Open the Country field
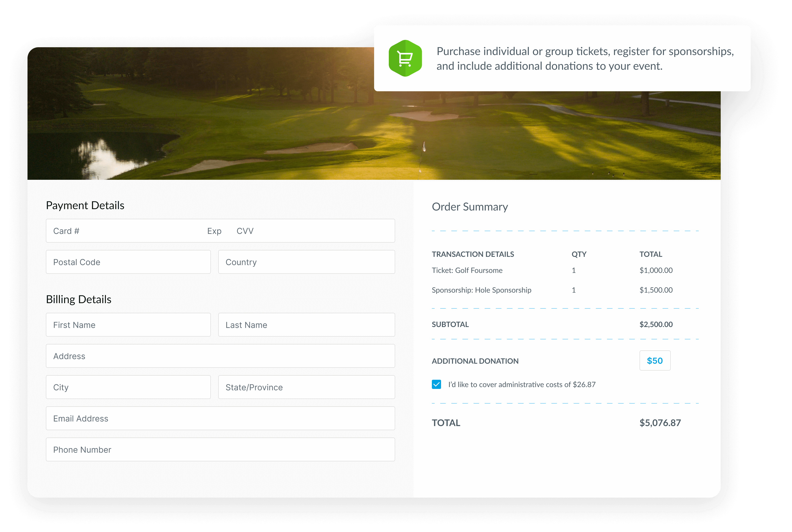 306,262
